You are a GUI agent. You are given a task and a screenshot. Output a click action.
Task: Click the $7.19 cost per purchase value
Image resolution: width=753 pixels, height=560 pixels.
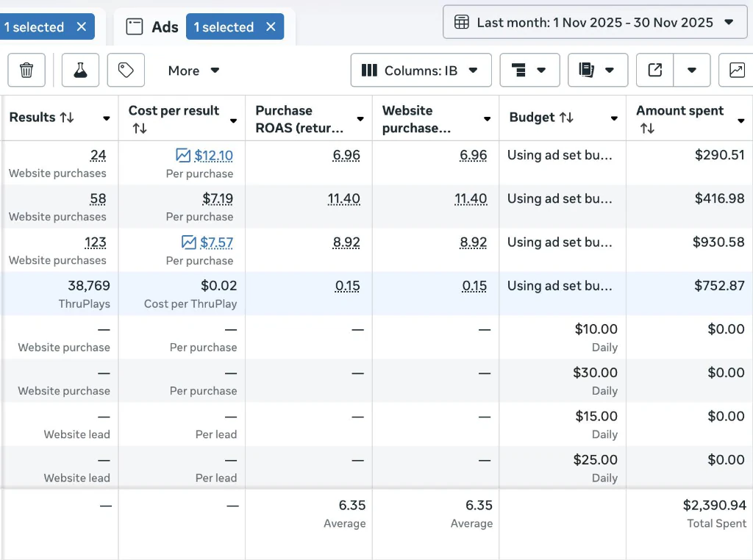click(x=218, y=198)
